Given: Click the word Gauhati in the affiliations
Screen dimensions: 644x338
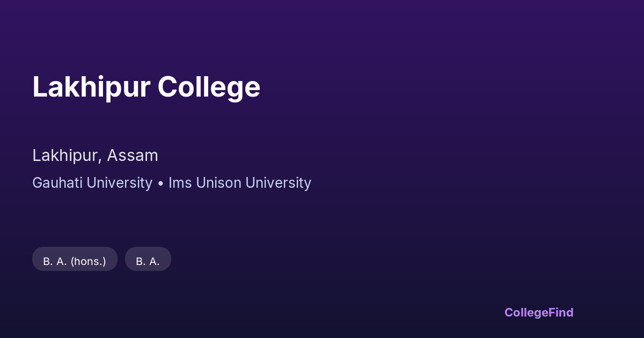Looking at the screenshot, I should pos(57,183).
